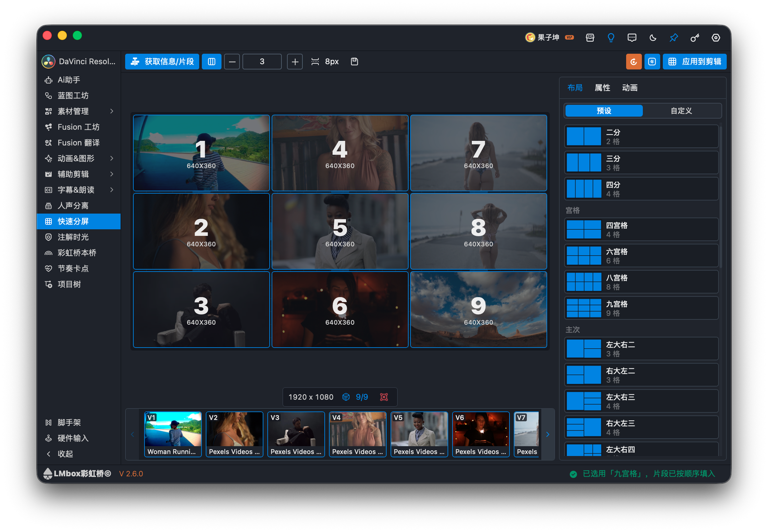
Task: Switch to 自定义 layout mode
Action: tap(681, 111)
